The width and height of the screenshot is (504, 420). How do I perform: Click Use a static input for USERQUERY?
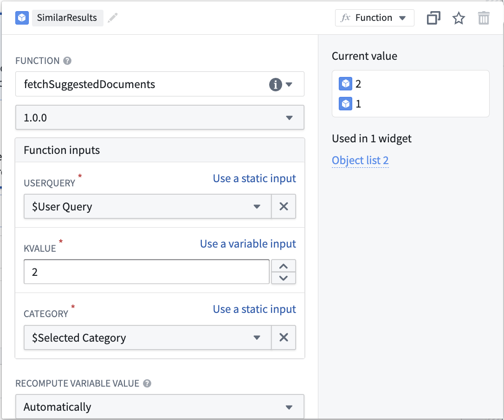point(254,178)
